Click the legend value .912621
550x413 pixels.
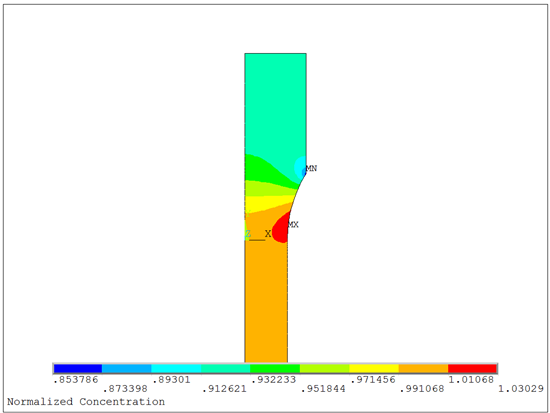tap(224, 389)
